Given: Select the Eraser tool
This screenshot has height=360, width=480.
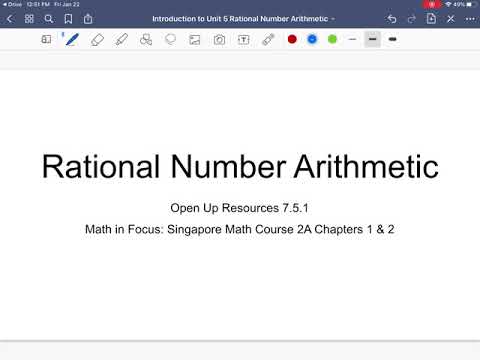Looking at the screenshot, I should 97,40.
